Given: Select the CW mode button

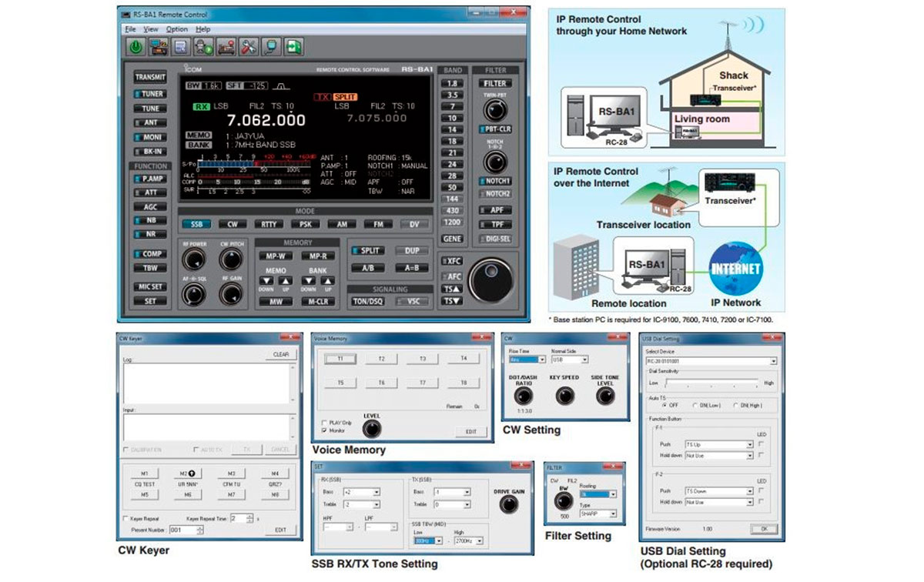Looking at the screenshot, I should tap(232, 224).
